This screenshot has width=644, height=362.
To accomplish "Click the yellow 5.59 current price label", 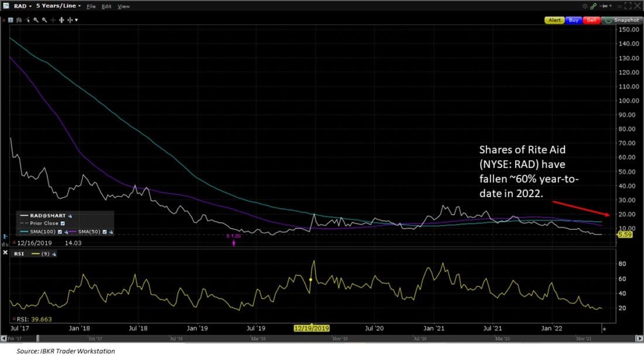I will pos(625,235).
